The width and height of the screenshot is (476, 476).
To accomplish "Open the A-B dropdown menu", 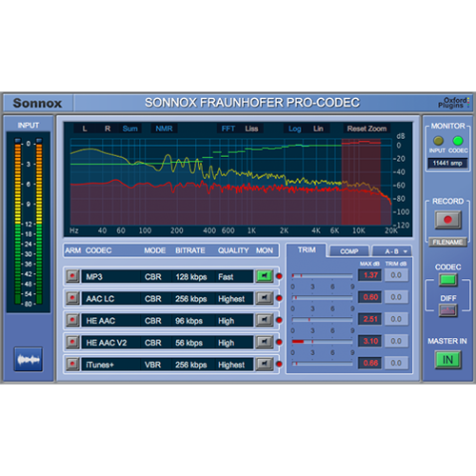I will click(x=392, y=251).
